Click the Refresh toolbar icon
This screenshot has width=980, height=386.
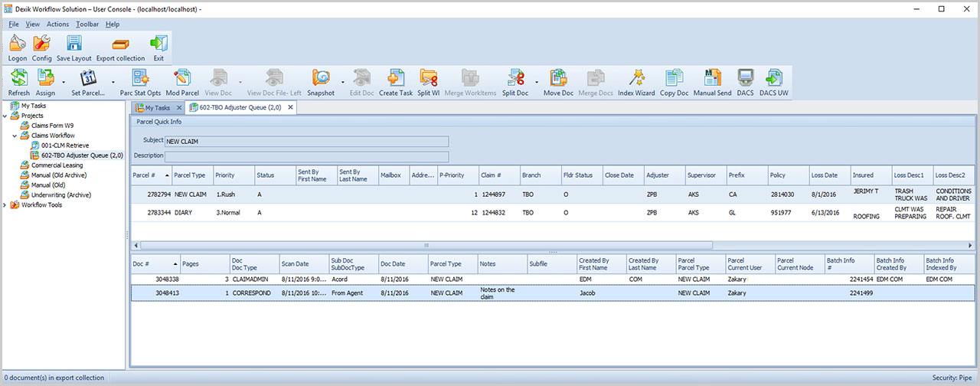18,77
